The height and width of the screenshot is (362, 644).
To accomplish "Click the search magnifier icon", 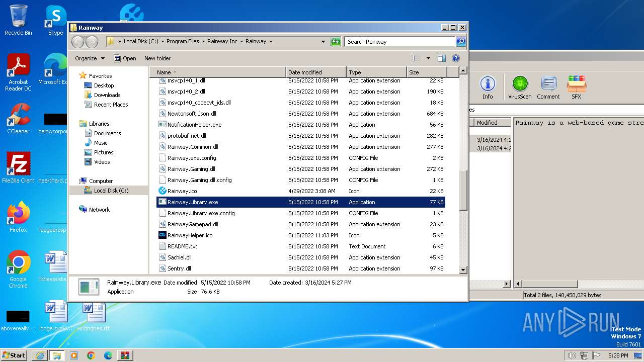I will [460, 42].
